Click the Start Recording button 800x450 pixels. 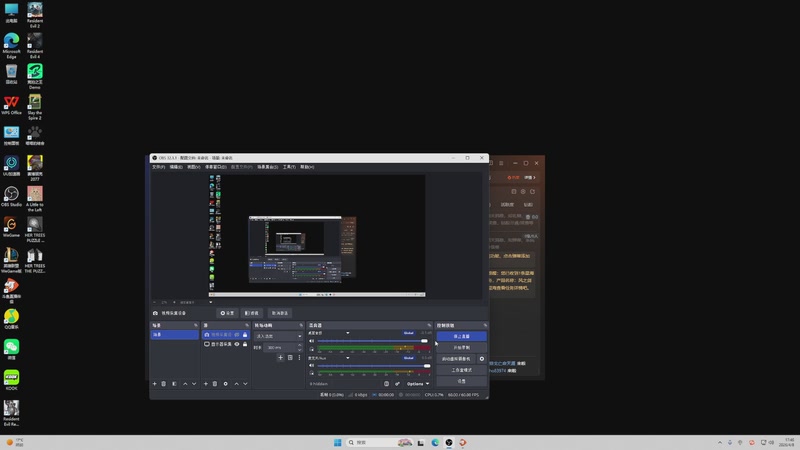(461, 347)
